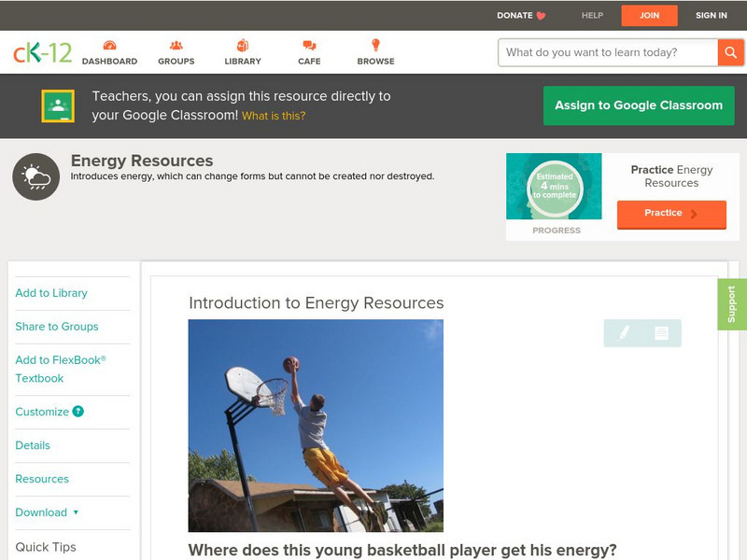
Task: Open the 'What is this?' link
Action: pos(274,116)
